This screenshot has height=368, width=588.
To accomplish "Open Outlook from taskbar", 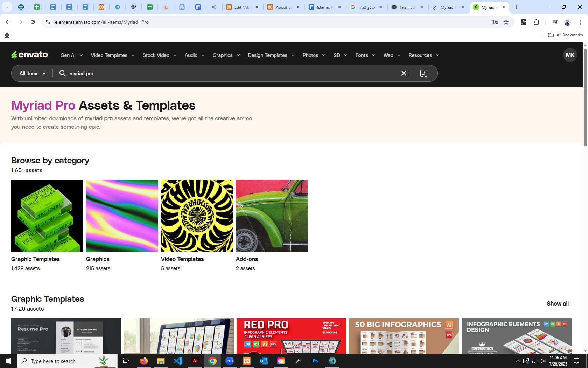I will tap(264, 361).
